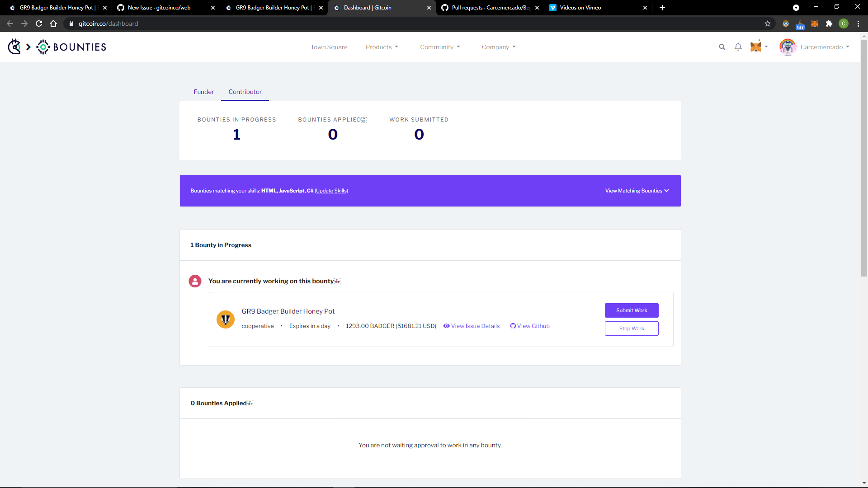Screen dimensions: 868x488
Task: Open the Chrome profile avatar C
Action: click(844, 23)
